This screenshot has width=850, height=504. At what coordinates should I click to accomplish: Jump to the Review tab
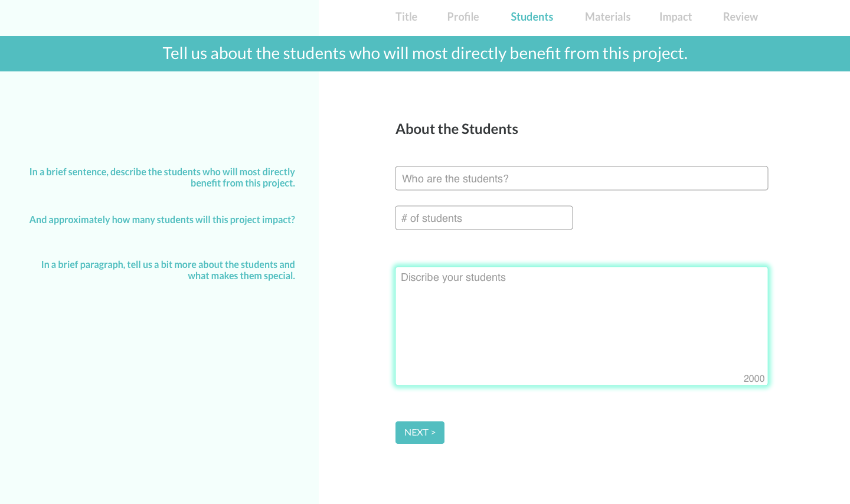tap(740, 17)
